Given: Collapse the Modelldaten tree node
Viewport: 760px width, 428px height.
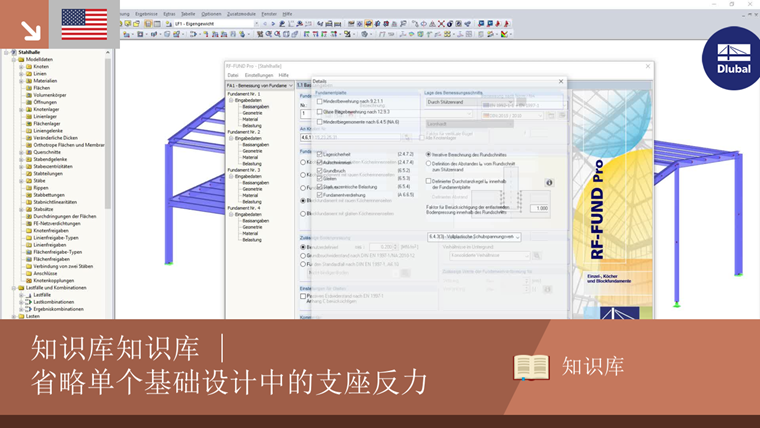Looking at the screenshot, I should coord(14,59).
